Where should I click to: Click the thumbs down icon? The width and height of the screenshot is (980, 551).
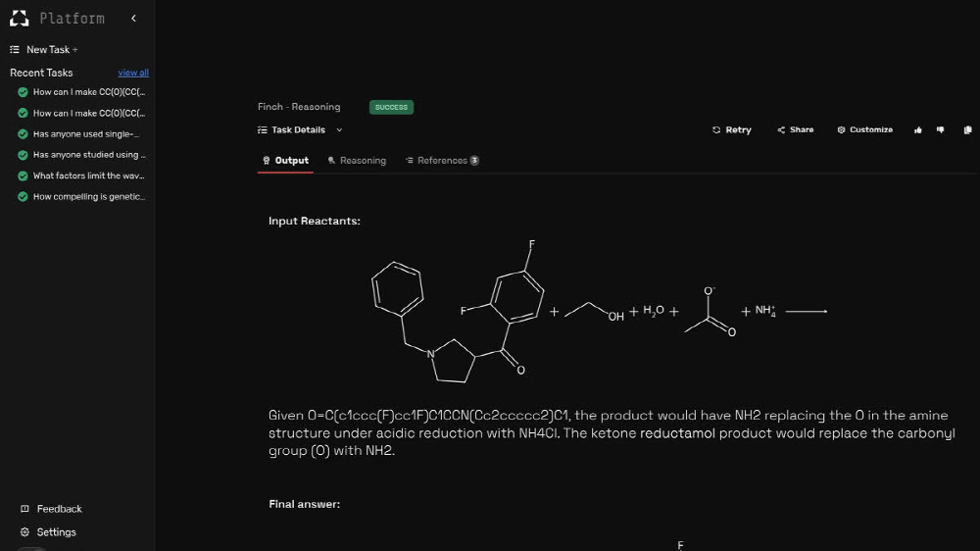coord(941,129)
